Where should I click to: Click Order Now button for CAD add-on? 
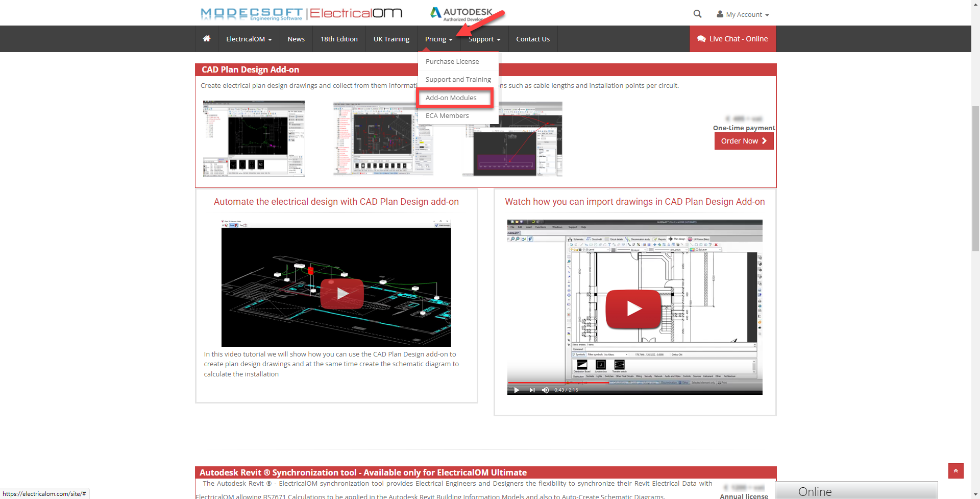744,141
